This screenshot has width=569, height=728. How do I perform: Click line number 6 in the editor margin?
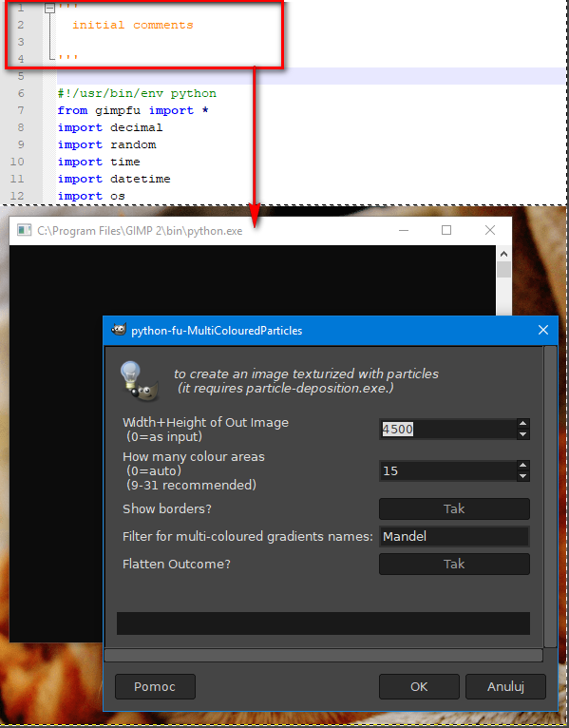(x=21, y=93)
